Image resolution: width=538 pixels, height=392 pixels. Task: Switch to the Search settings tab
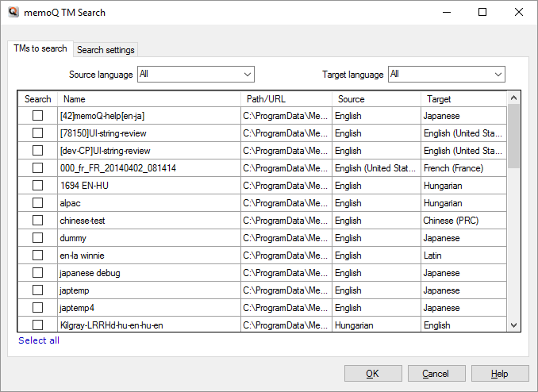106,50
